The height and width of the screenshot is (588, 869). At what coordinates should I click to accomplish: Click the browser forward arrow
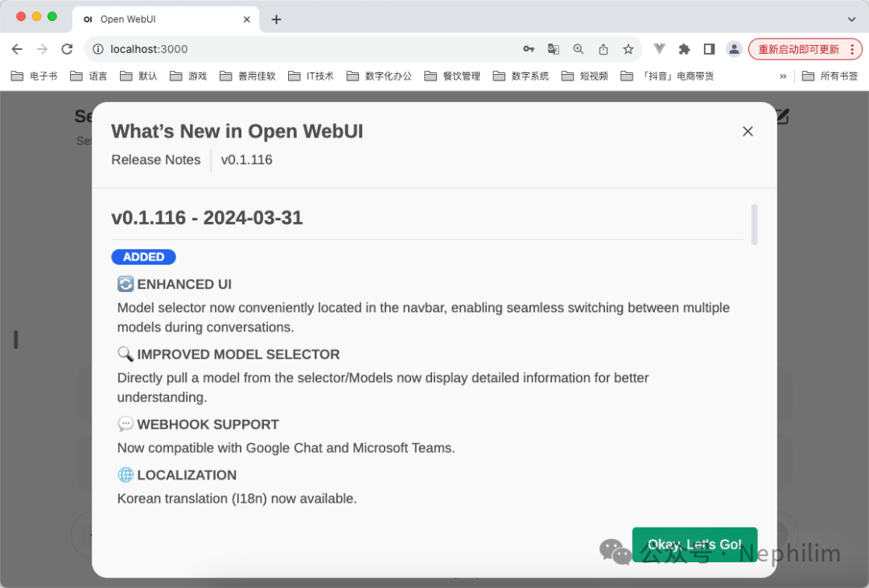coord(42,49)
